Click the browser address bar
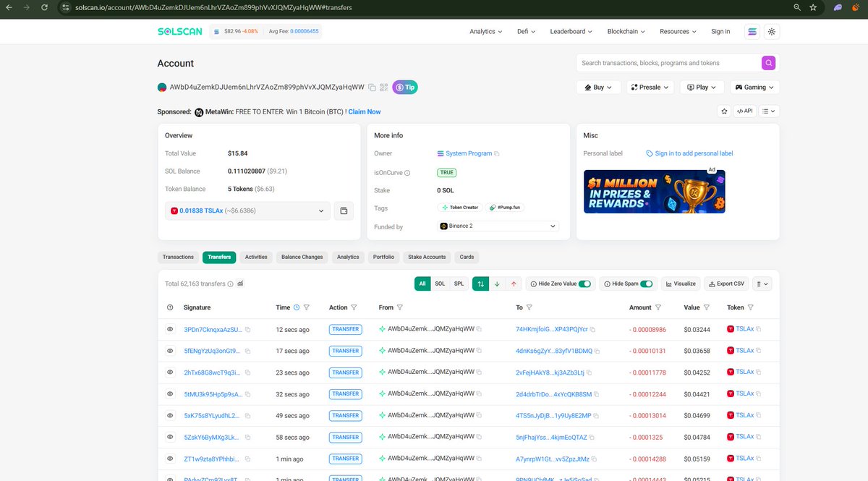The height and width of the screenshot is (481, 868). point(427,7)
